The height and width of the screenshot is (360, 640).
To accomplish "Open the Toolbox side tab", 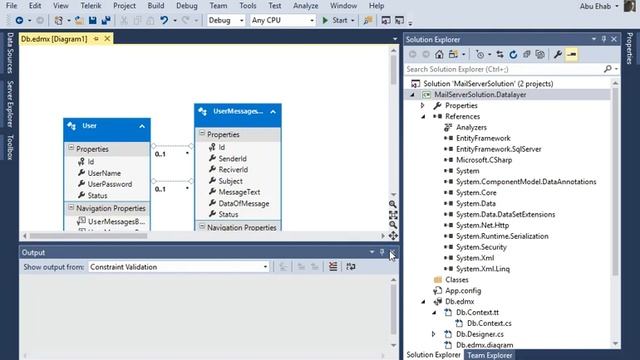I will 10,147.
